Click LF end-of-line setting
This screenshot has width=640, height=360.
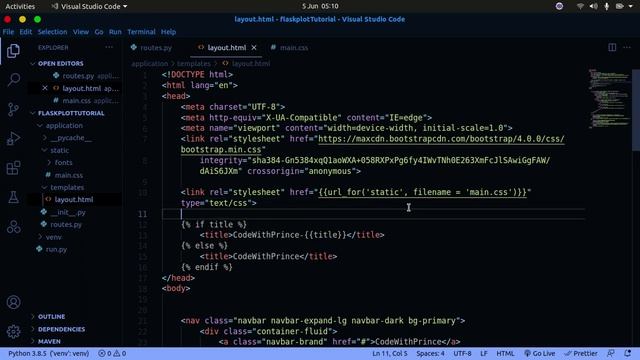[x=484, y=353]
